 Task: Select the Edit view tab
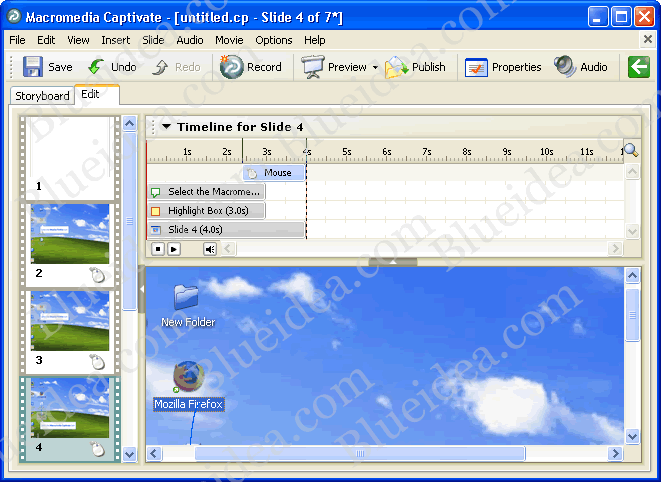coord(97,94)
